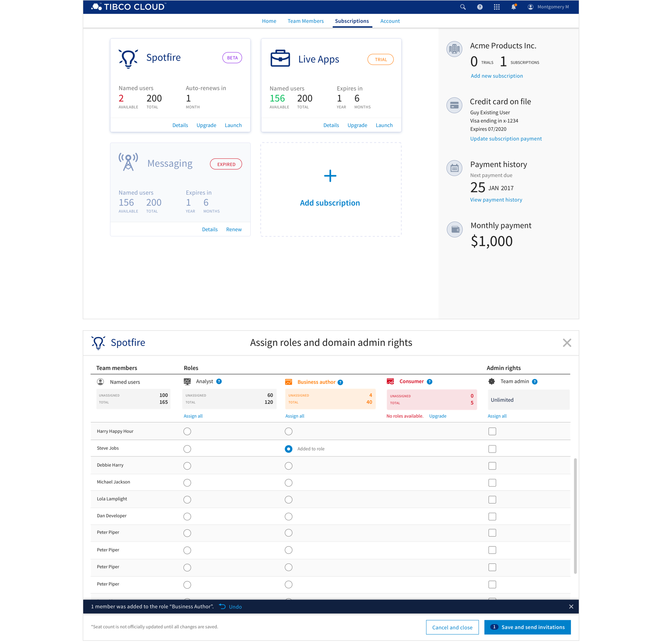
Task: Click the TRIAL badge on Live Apps
Action: [380, 60]
